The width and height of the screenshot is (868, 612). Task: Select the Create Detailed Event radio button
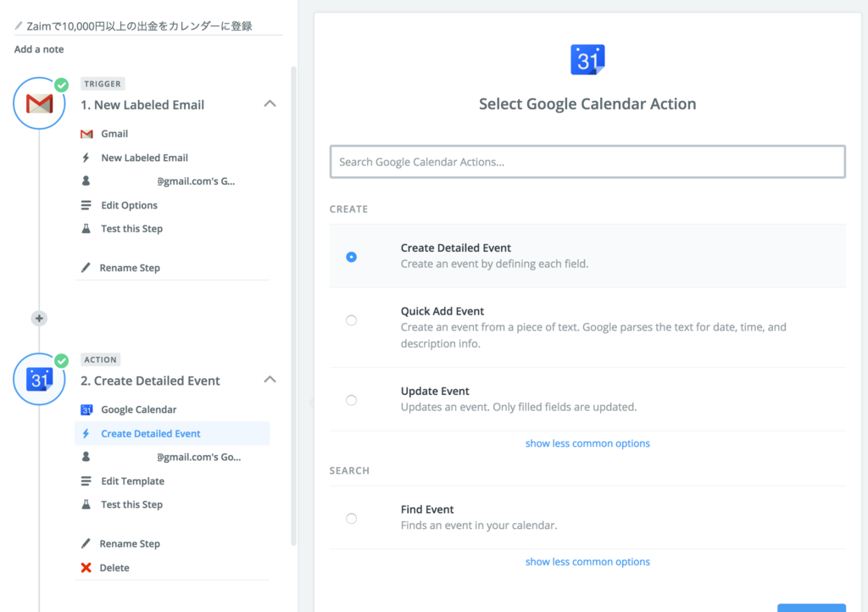351,257
